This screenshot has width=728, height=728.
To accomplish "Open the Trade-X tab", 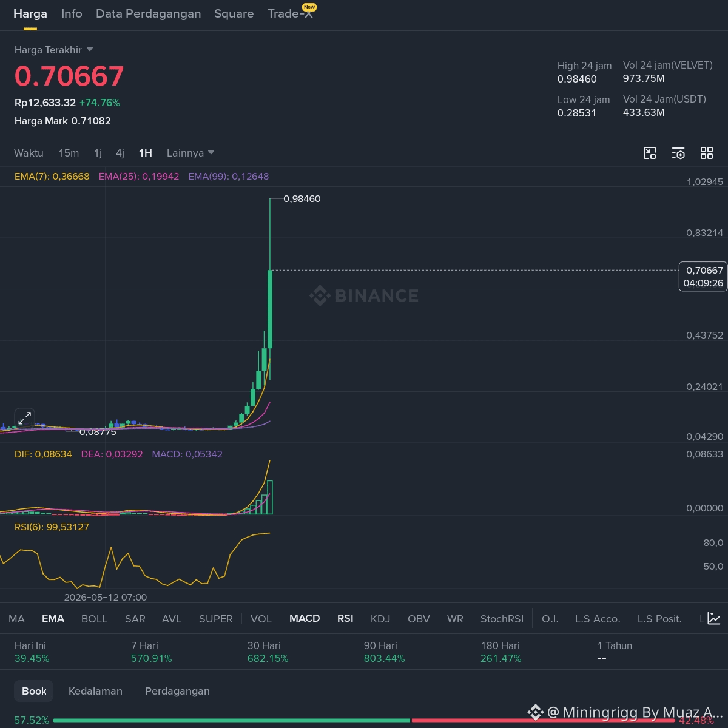I will (x=291, y=13).
